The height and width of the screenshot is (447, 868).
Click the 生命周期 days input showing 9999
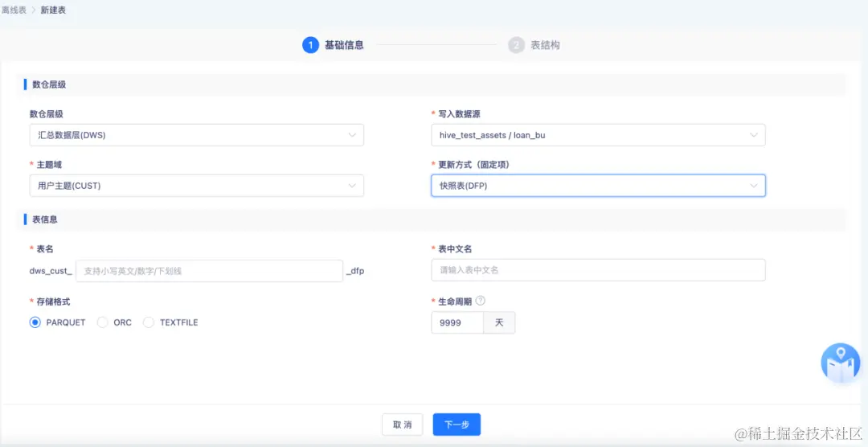(457, 322)
